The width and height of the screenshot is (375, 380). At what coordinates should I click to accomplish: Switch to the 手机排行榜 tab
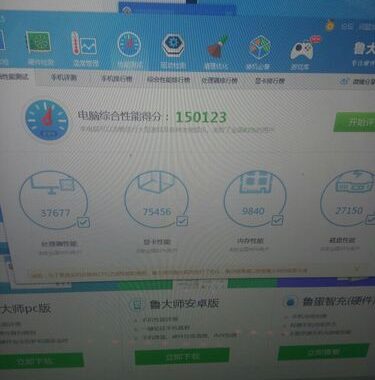117,79
